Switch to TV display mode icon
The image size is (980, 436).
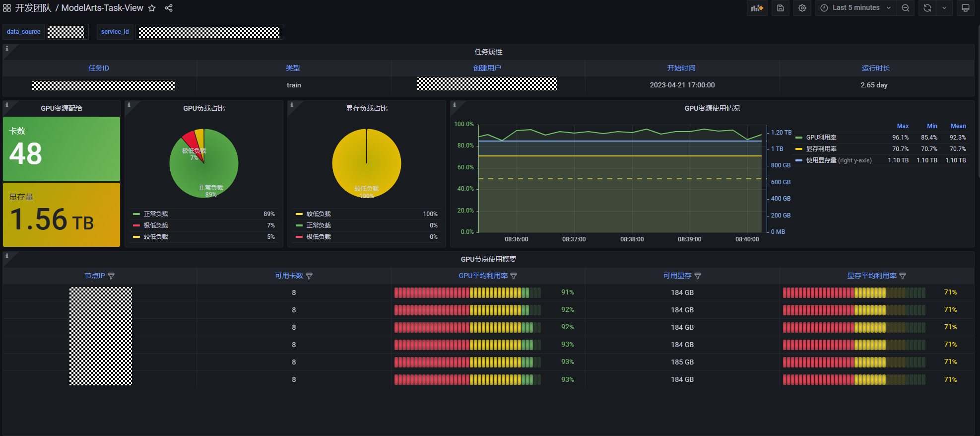(966, 8)
